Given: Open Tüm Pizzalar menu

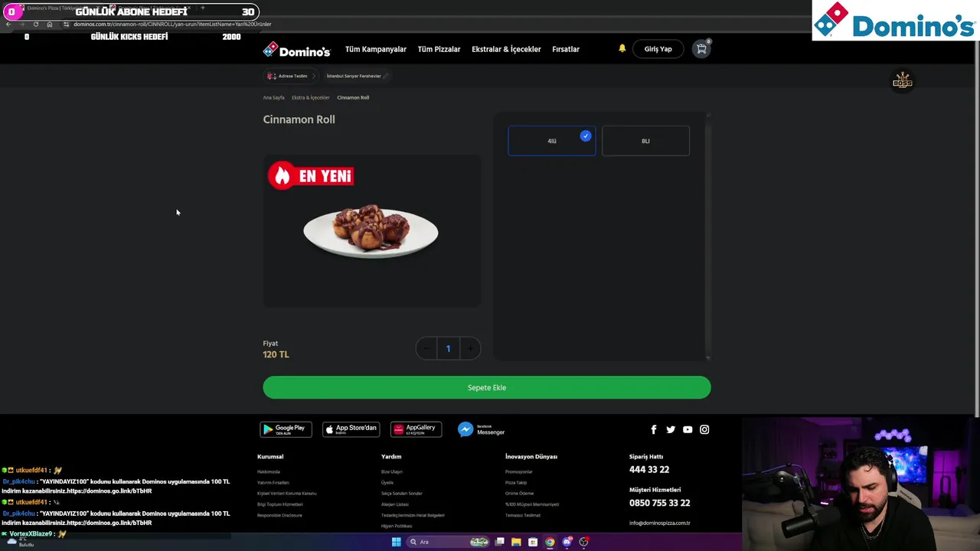Looking at the screenshot, I should [x=439, y=49].
